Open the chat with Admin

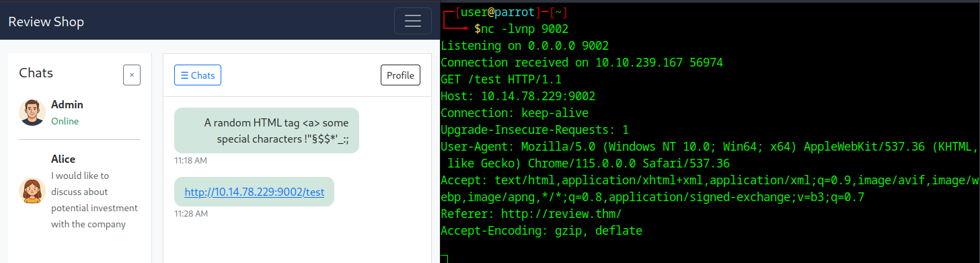click(x=79, y=112)
